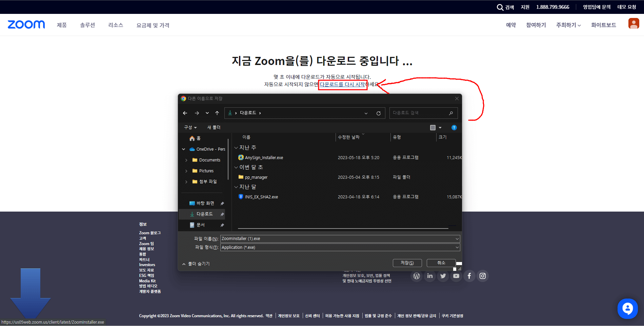Viewport: 644px width, 326px height.
Task: Expand the Pictures folder node
Action: coord(186,171)
